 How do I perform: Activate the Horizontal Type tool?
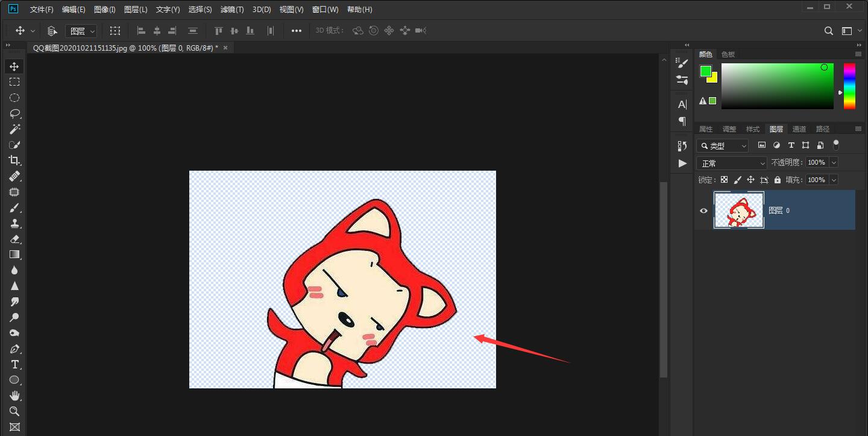tap(14, 364)
